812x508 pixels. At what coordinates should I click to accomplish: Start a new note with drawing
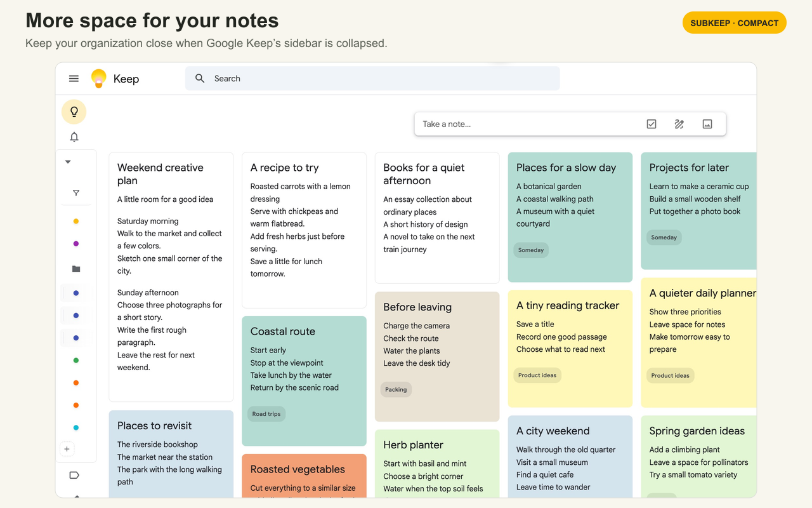pyautogui.click(x=679, y=124)
